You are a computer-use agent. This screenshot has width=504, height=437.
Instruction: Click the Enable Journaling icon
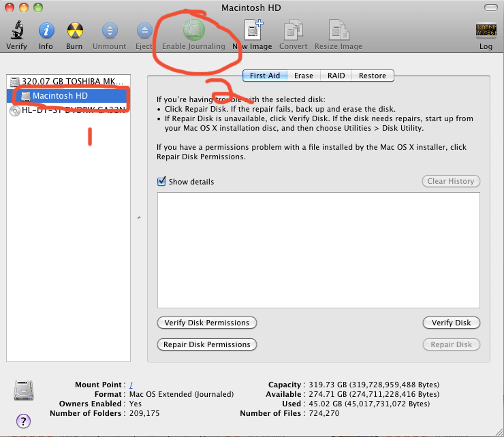(194, 30)
